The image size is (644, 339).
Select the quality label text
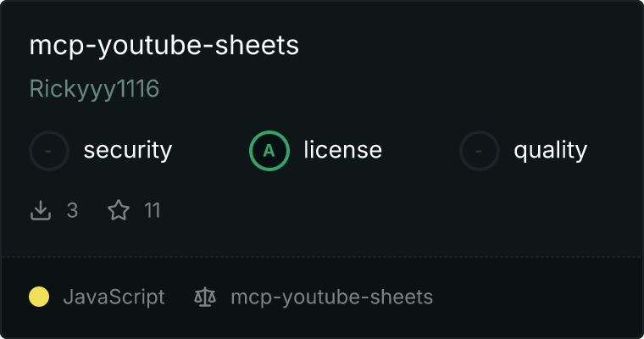[550, 150]
